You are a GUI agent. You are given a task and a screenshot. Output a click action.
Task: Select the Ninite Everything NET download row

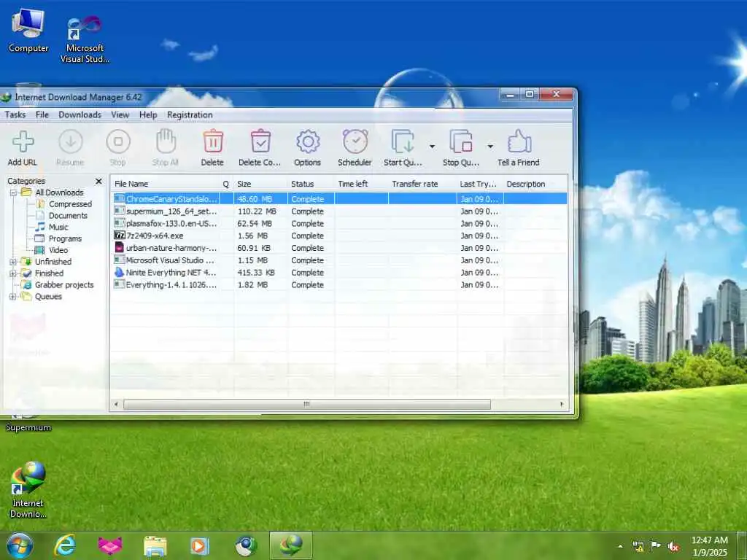tap(340, 273)
